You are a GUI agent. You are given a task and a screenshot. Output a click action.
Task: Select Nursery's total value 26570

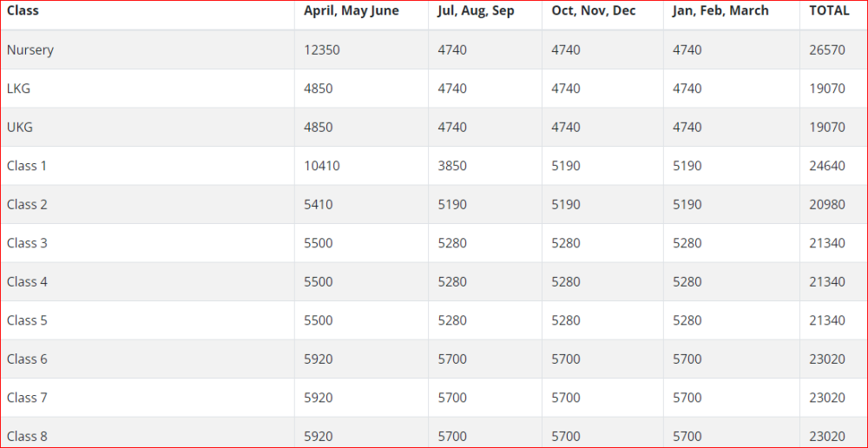(x=827, y=50)
